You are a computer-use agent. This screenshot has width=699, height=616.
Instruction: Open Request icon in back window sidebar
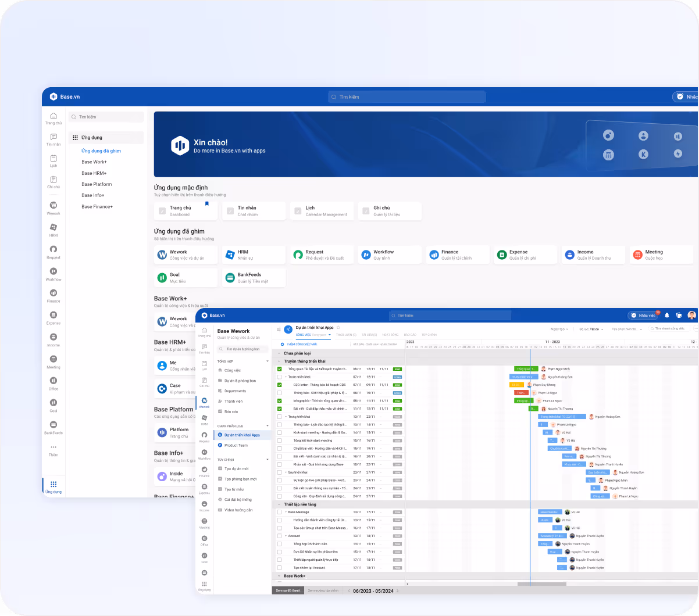pyautogui.click(x=54, y=249)
